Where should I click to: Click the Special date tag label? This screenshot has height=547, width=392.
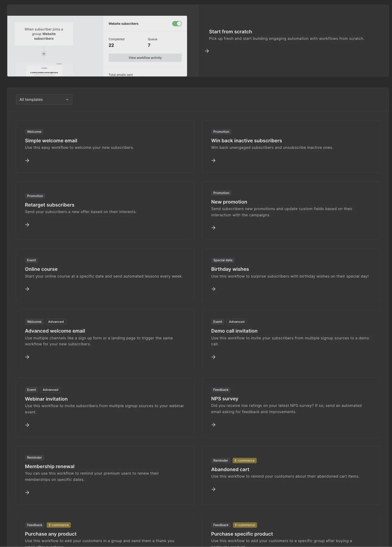(x=223, y=260)
